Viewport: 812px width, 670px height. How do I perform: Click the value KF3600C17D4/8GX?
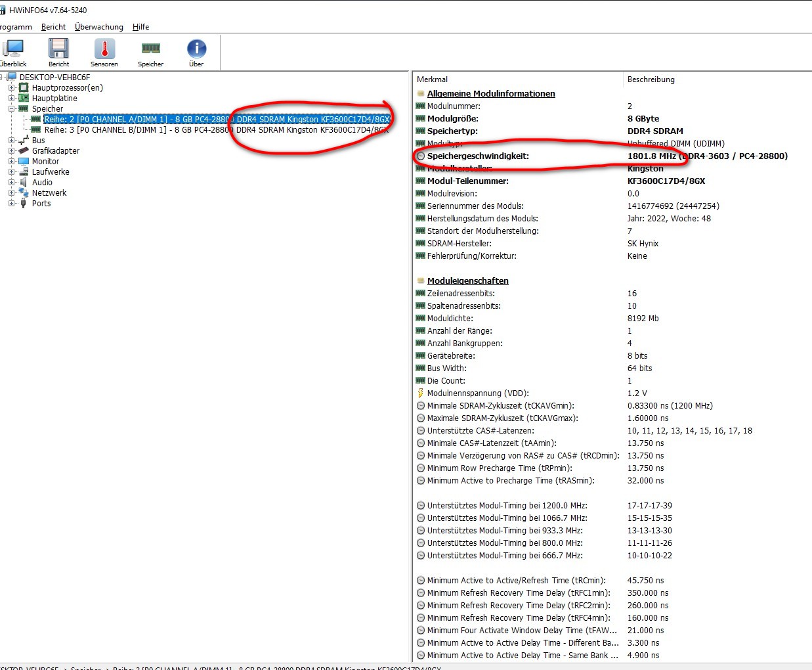pyautogui.click(x=666, y=181)
